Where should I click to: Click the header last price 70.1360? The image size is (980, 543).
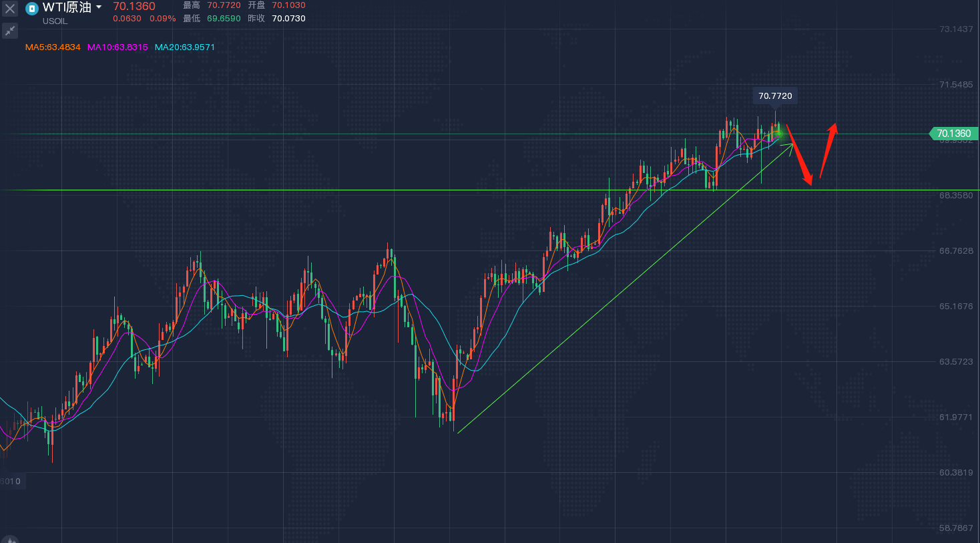pos(134,7)
